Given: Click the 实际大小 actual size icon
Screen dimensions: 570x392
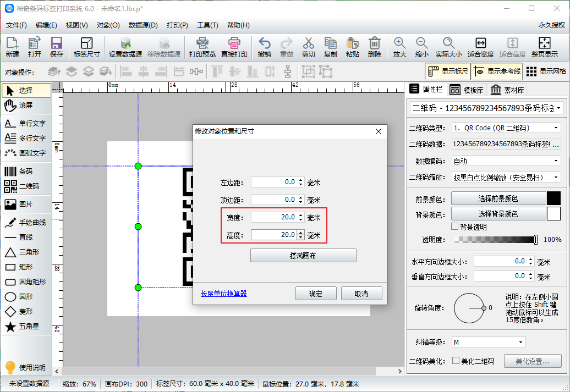Looking at the screenshot, I should (x=448, y=47).
